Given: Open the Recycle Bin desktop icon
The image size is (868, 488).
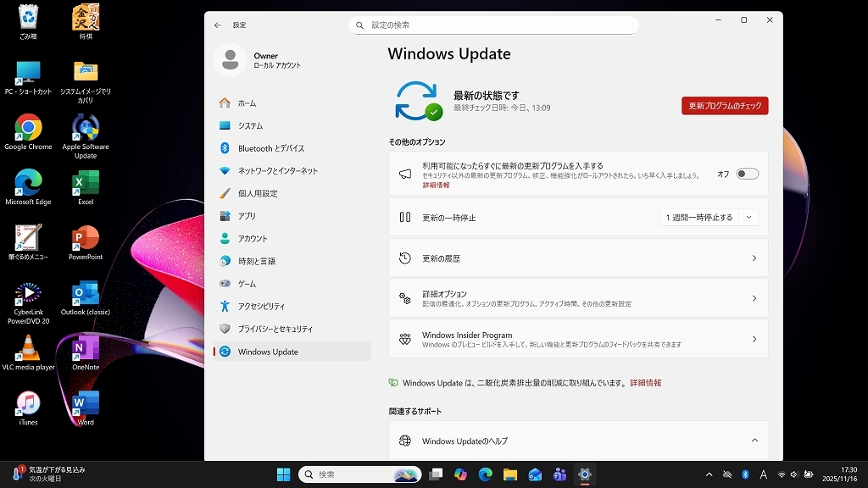Looking at the screenshot, I should click(28, 21).
